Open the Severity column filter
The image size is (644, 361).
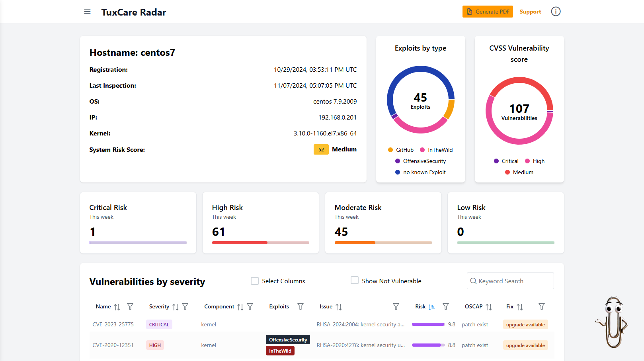tap(185, 307)
